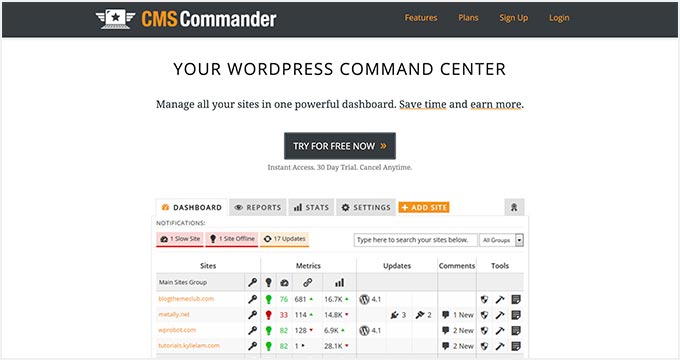This screenshot has width=680, height=360.
Task: Switch to the Settings tab
Action: [366, 207]
